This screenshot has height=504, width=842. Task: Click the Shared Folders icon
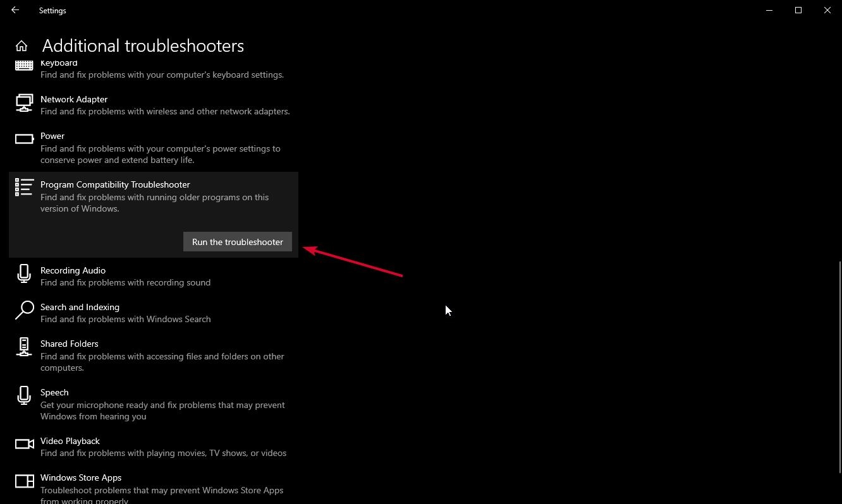click(x=24, y=347)
